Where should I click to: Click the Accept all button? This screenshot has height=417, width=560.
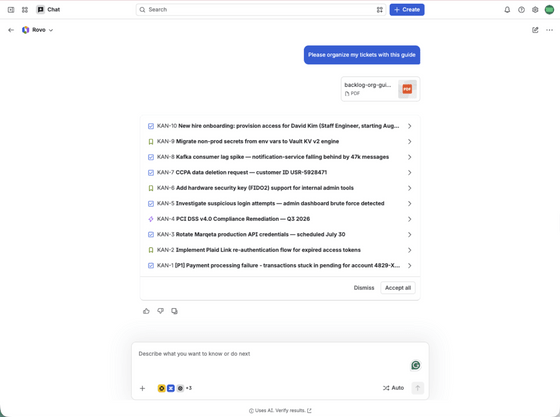(x=398, y=288)
